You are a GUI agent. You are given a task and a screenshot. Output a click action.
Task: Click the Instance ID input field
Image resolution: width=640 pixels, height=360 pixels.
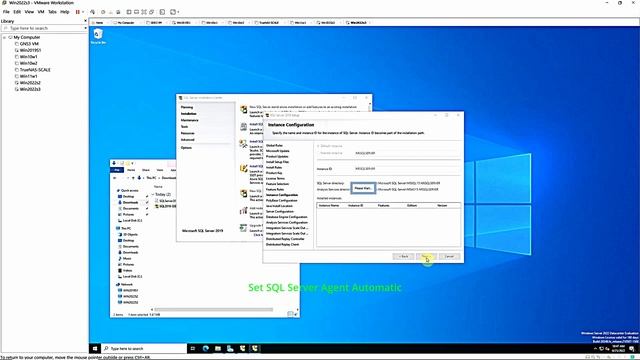click(x=407, y=169)
